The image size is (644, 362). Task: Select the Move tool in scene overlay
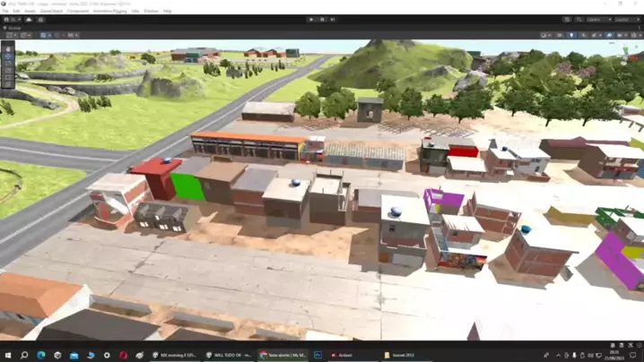(8, 56)
